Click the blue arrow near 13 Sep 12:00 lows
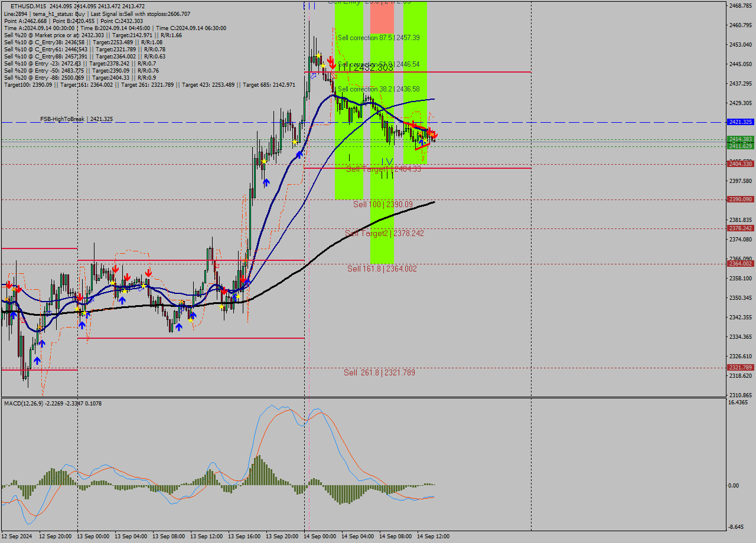Image resolution: width=756 pixels, height=543 pixels. point(192,316)
